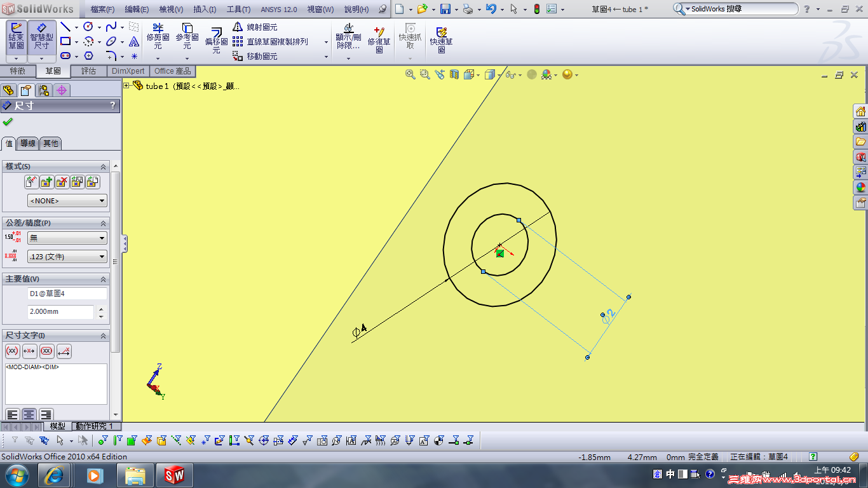Select the Straight Slot tool

coord(65,56)
